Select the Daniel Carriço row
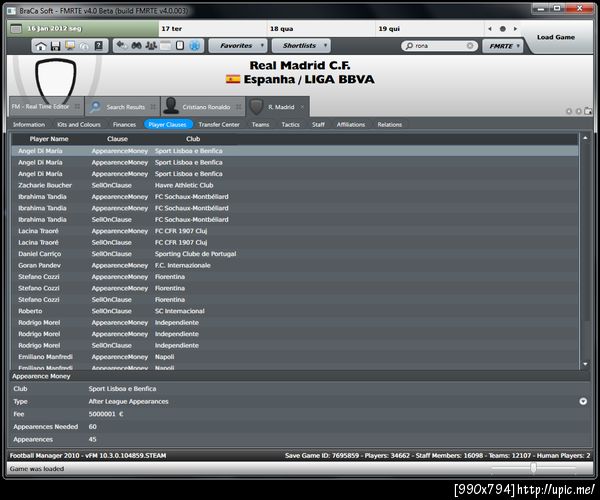The height and width of the screenshot is (500, 600). coord(295,254)
